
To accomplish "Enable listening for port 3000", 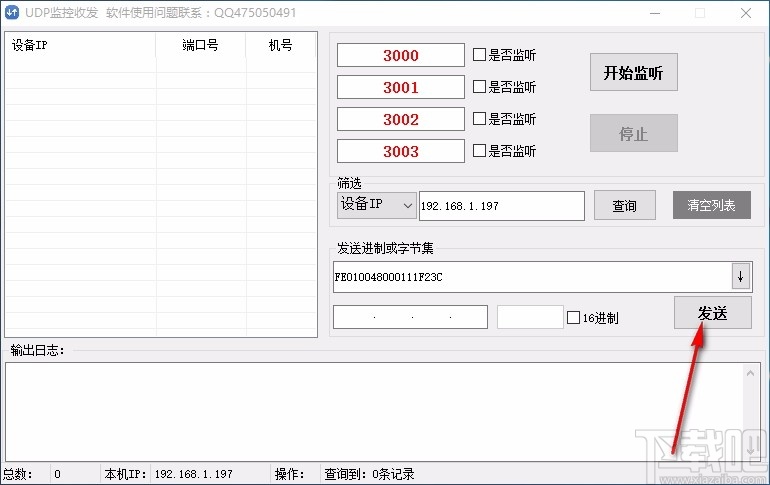I will [479, 54].
